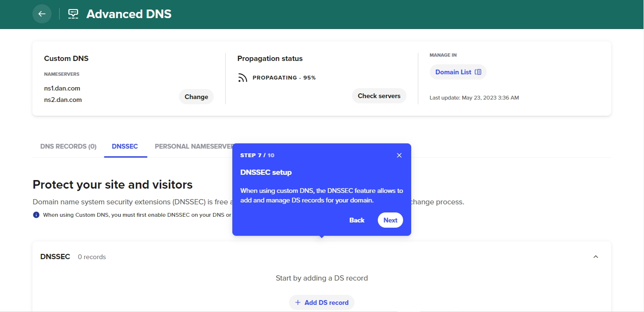Click the propagation signal icon
This screenshot has height=312, width=644.
click(243, 78)
